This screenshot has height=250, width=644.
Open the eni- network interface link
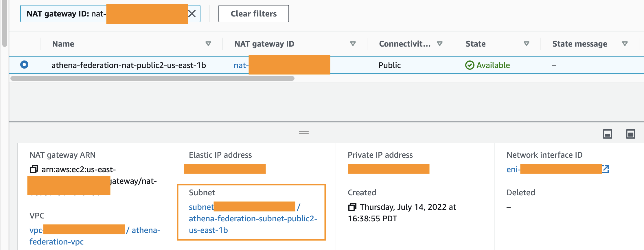[x=513, y=169]
